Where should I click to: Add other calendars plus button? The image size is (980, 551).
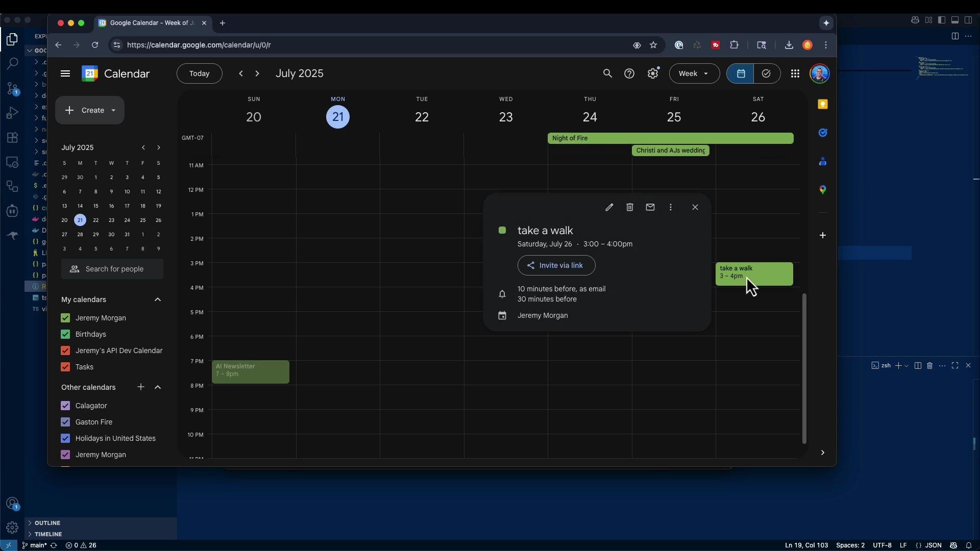(x=141, y=387)
